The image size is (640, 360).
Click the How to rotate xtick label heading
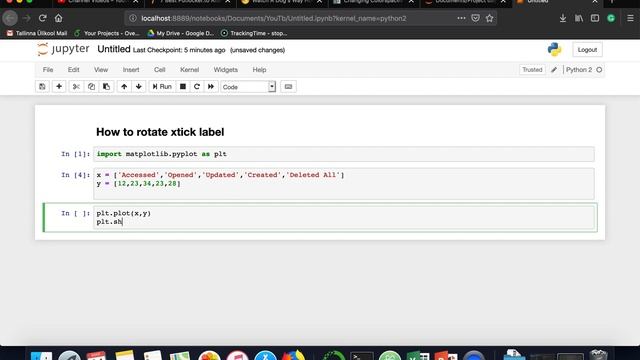pyautogui.click(x=160, y=132)
